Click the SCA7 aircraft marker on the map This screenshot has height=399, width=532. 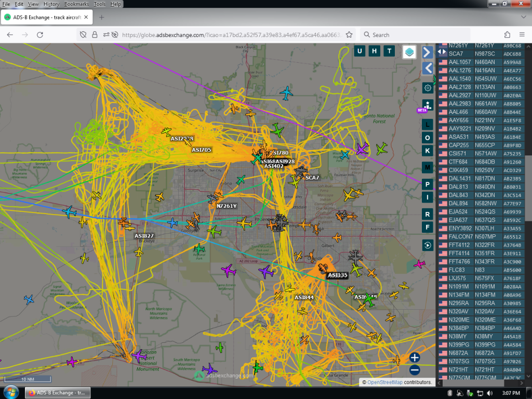(x=300, y=172)
